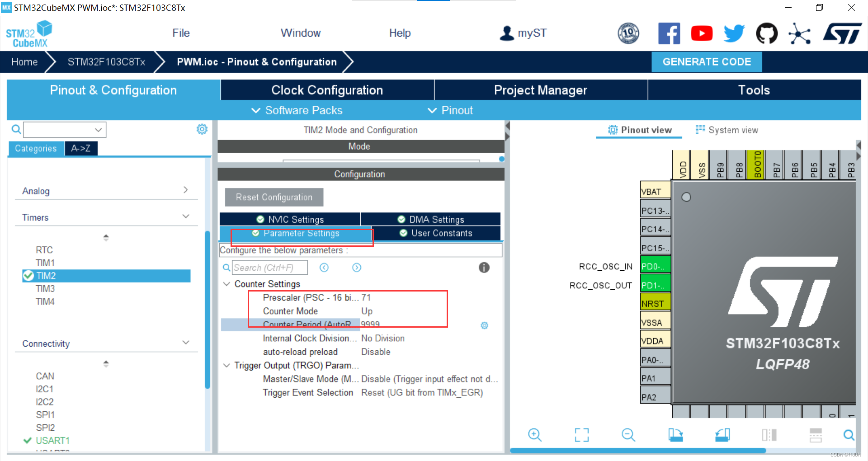Screen dimensions: 868x461
Task: Switch to System view
Action: tap(726, 130)
